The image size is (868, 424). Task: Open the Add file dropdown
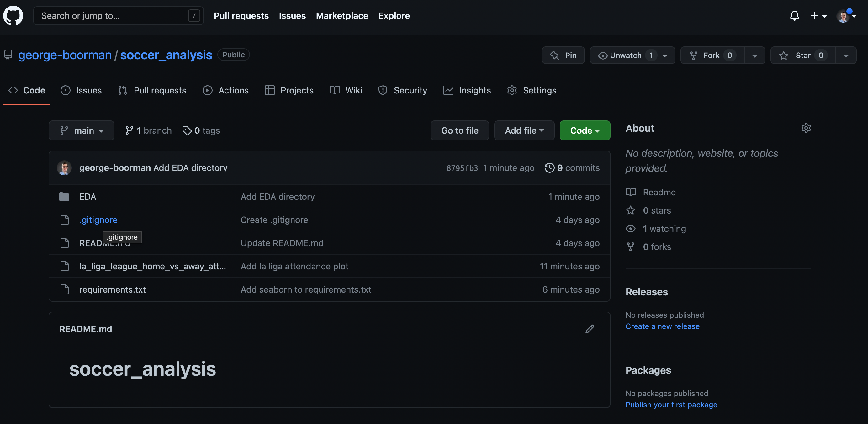524,130
